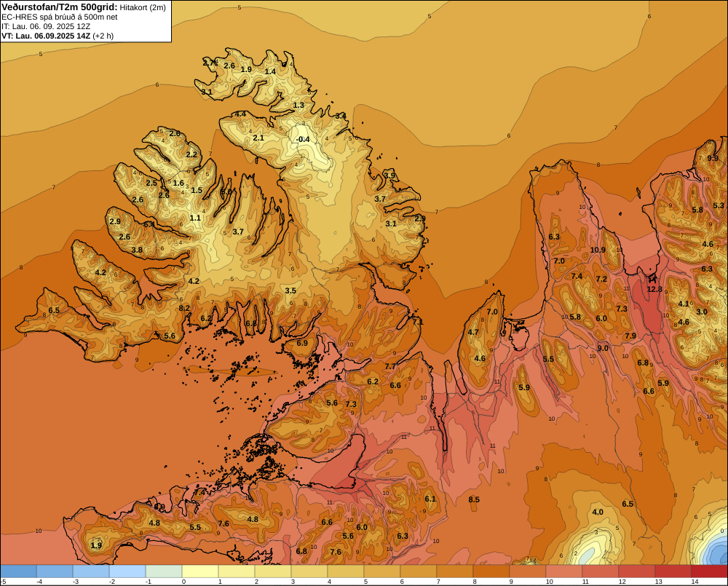Click the legend tick label 10
The height and width of the screenshot is (586, 728).
[549, 582]
